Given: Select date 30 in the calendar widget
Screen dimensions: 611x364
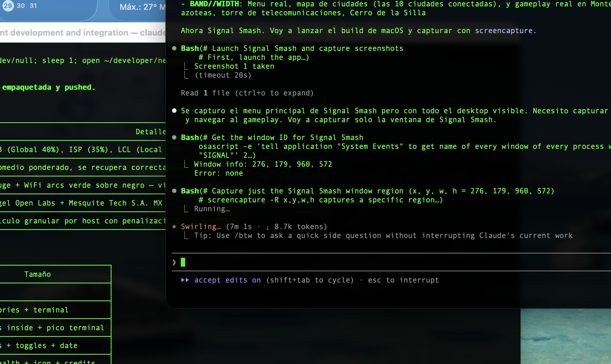Looking at the screenshot, I should click(x=21, y=6).
